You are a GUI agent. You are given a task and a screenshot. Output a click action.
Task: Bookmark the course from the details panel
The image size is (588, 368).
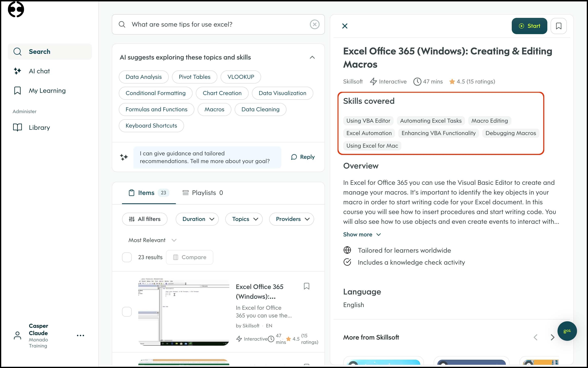[x=559, y=26]
